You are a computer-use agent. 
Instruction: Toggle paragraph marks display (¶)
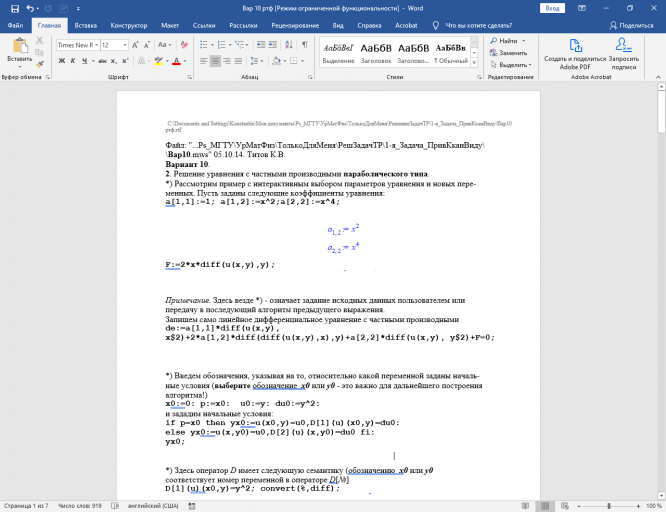[x=305, y=45]
